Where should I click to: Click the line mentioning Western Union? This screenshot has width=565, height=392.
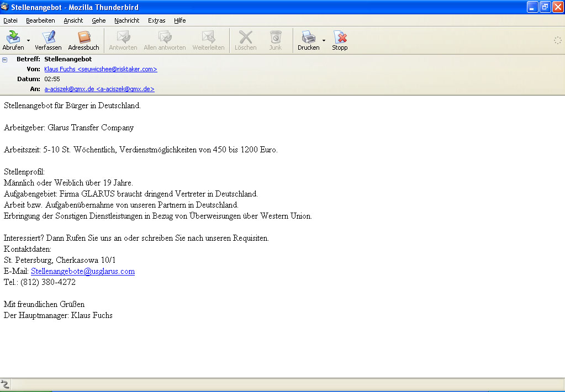click(158, 216)
